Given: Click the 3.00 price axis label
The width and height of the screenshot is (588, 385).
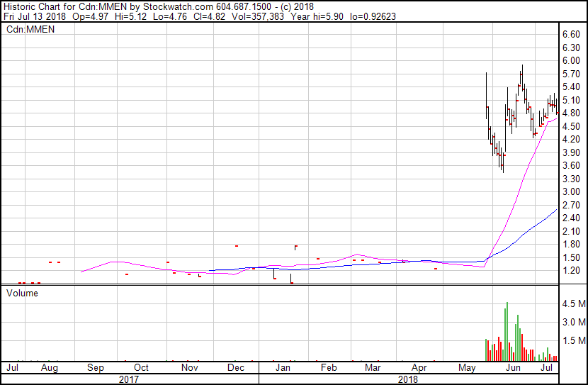Looking at the screenshot, I should pyautogui.click(x=571, y=191).
